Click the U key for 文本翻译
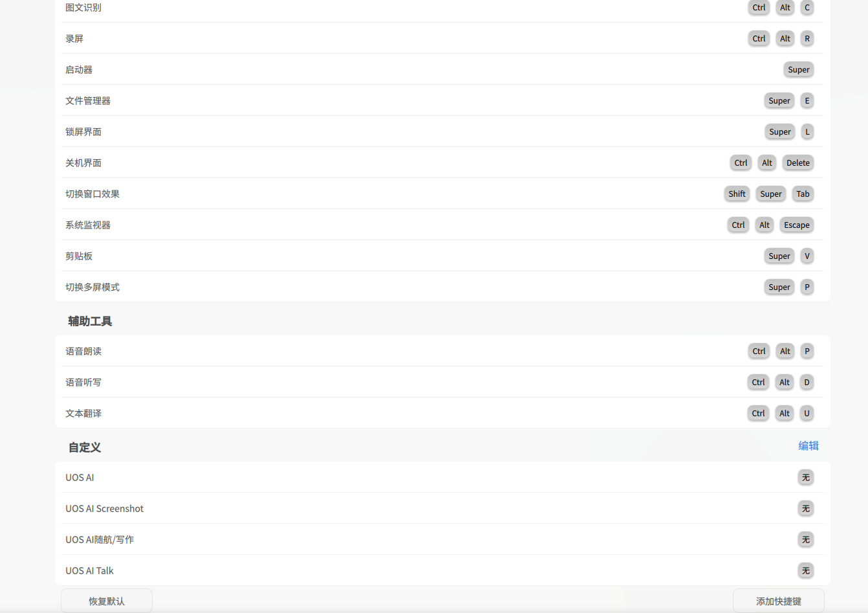This screenshot has height=613, width=868. tap(807, 413)
